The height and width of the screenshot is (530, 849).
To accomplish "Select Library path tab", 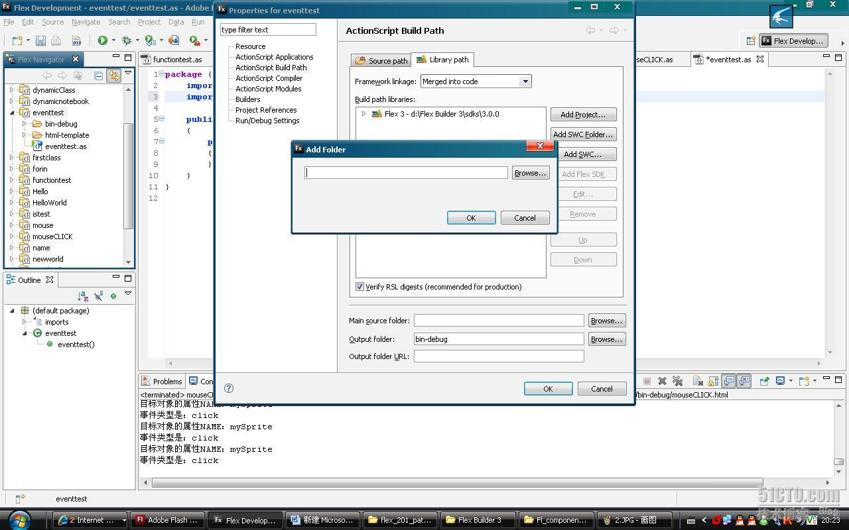I will click(442, 60).
